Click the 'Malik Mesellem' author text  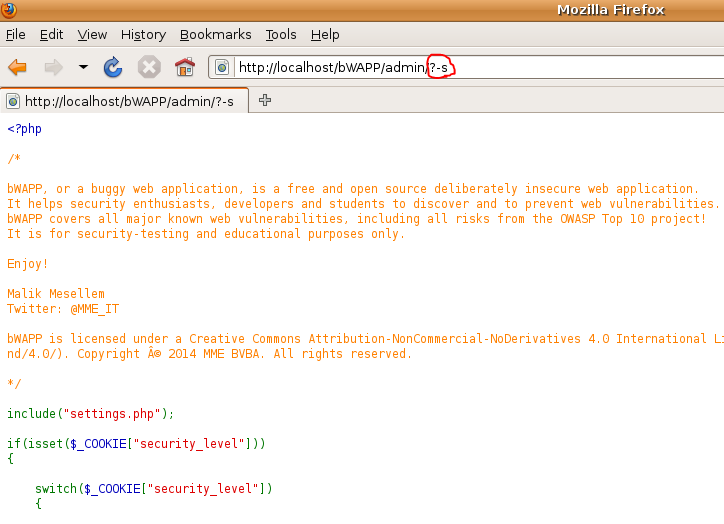tap(56, 294)
